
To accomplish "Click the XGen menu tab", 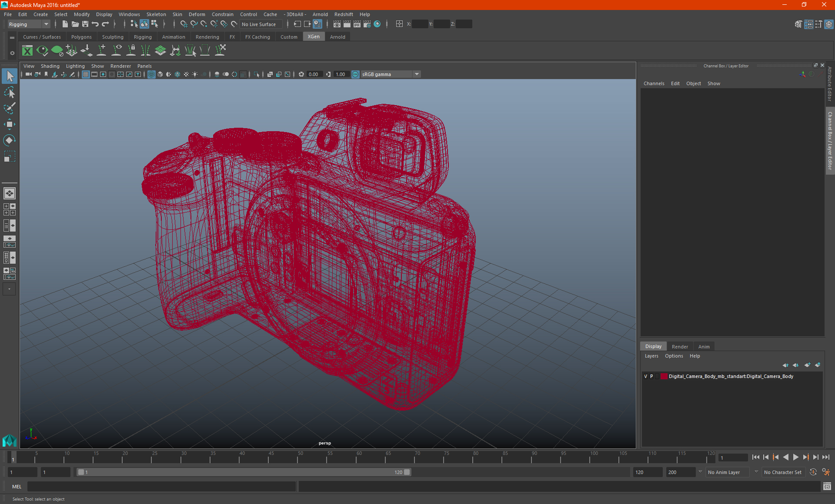I will pos(313,37).
